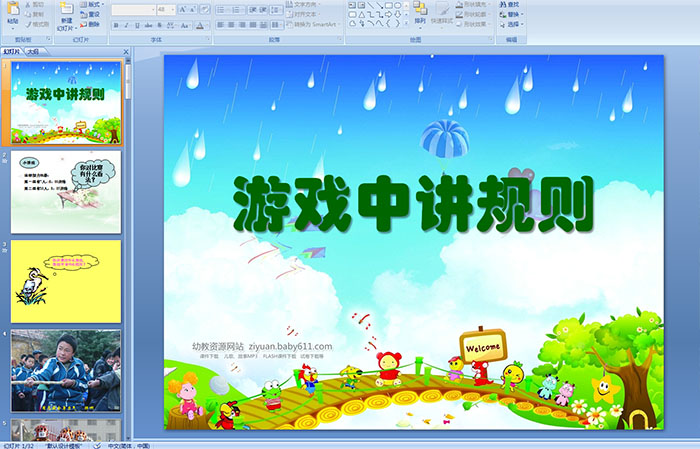
Task: Open the Paragraph group dialog launcher
Action: point(340,39)
